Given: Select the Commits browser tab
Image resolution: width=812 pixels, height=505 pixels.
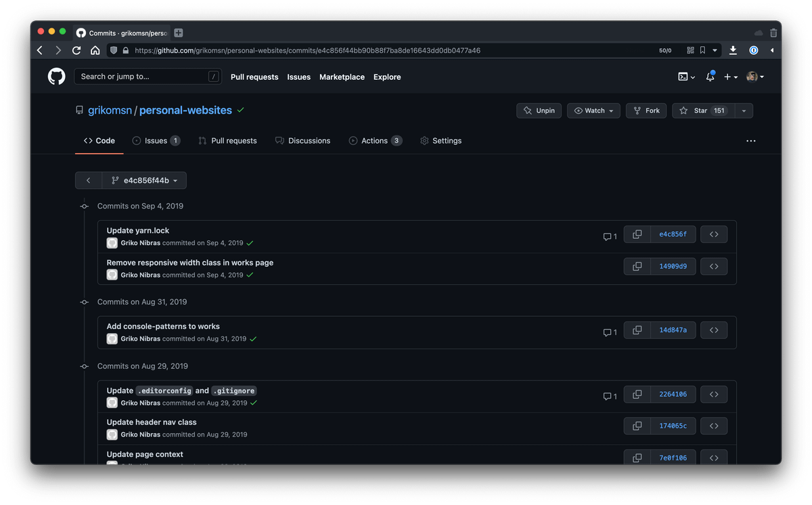Looking at the screenshot, I should click(121, 32).
